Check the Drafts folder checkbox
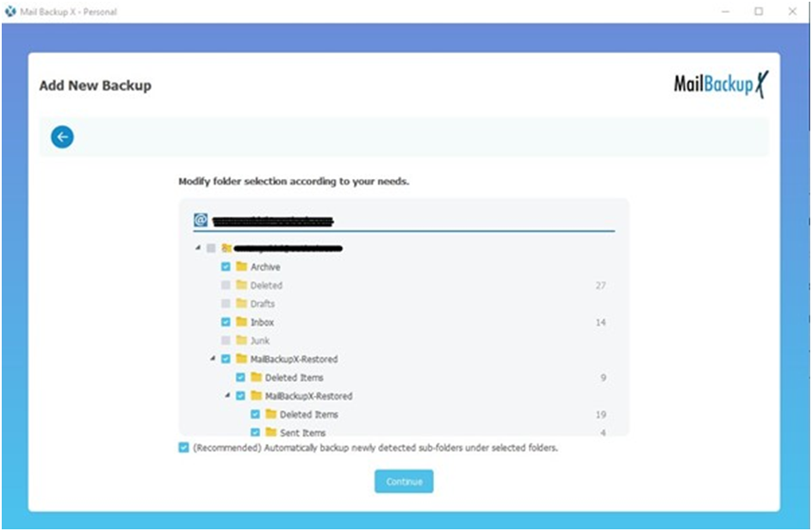Viewport: 812px width, 531px height. click(x=226, y=303)
